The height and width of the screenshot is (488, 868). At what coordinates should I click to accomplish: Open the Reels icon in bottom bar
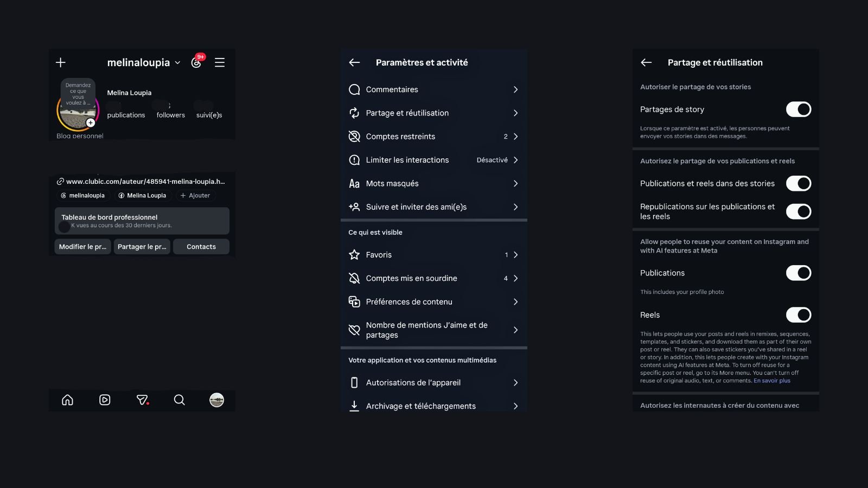point(105,400)
